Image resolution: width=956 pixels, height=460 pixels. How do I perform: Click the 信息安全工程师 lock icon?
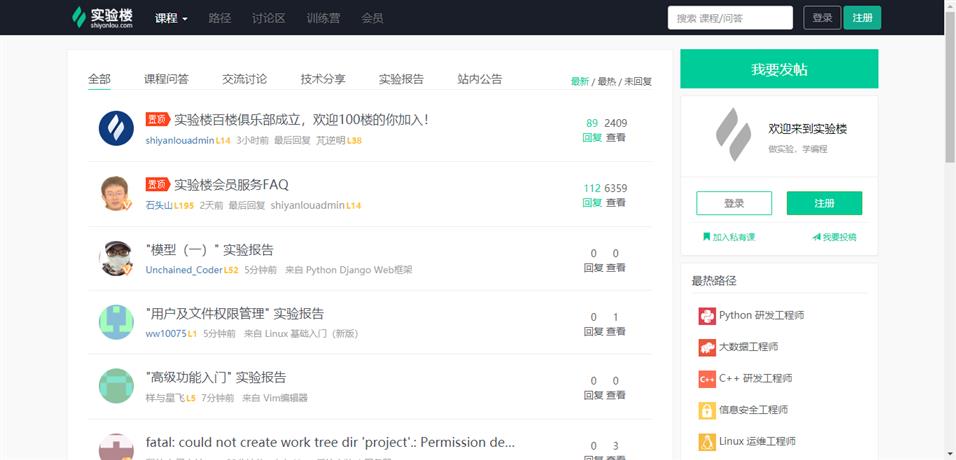(x=707, y=411)
